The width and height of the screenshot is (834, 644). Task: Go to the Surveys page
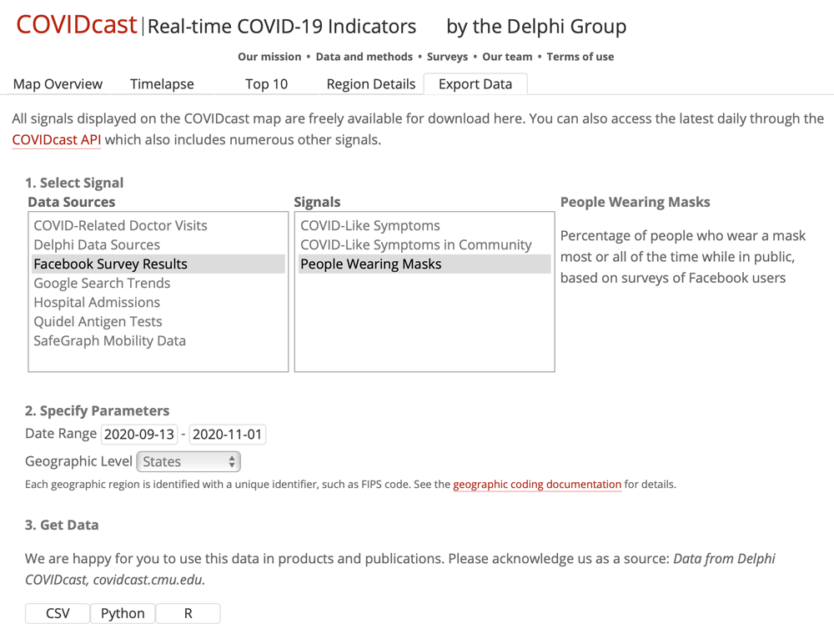coord(447,57)
